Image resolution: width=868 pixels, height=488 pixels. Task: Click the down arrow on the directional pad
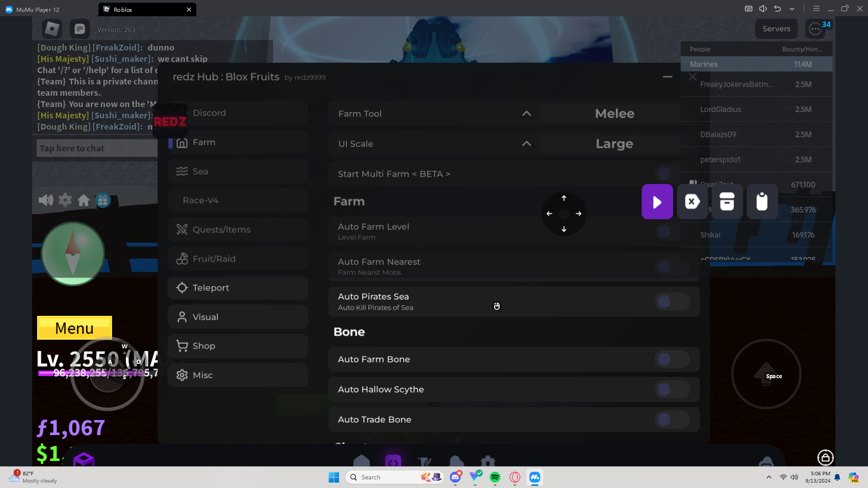[x=564, y=229]
